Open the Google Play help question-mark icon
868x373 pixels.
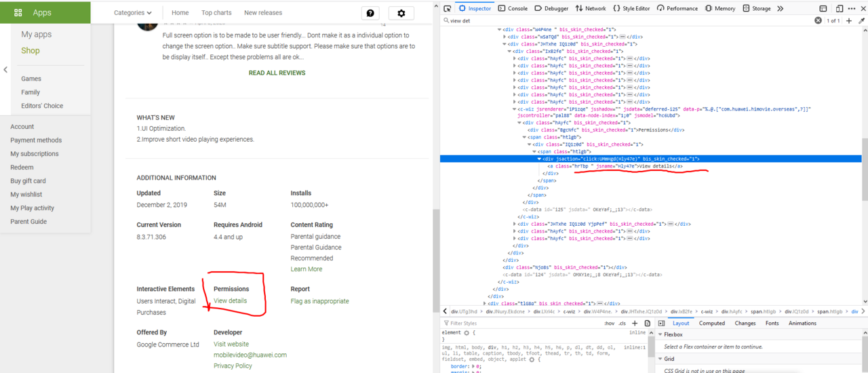tap(370, 13)
